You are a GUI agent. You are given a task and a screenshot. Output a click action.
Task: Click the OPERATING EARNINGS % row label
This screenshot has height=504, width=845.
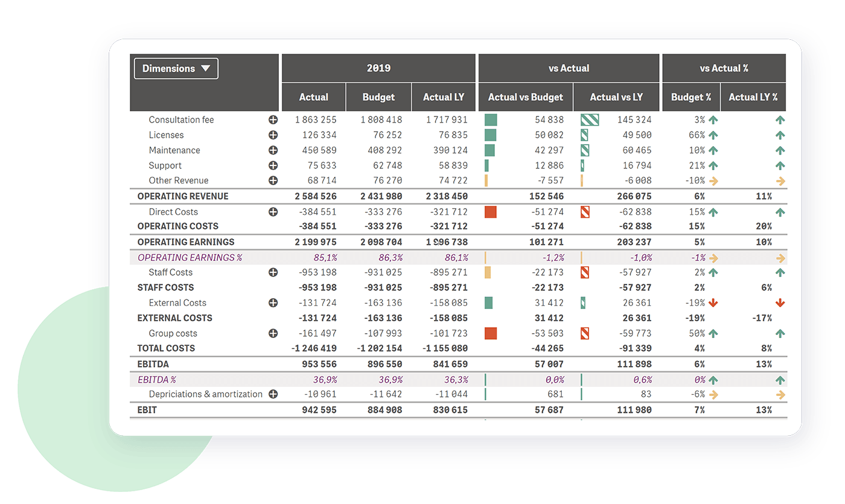[x=190, y=258]
